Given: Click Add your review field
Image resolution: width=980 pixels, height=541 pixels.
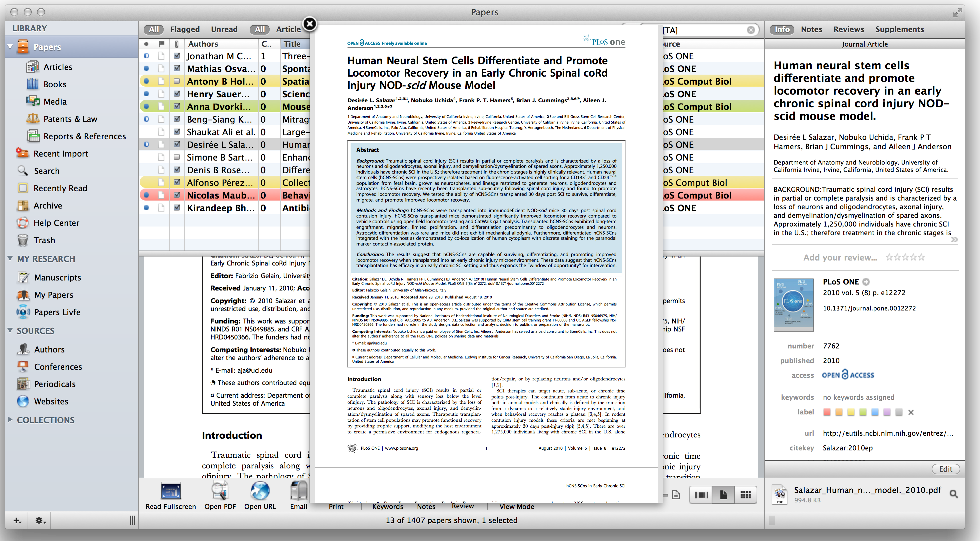Looking at the screenshot, I should (840, 258).
